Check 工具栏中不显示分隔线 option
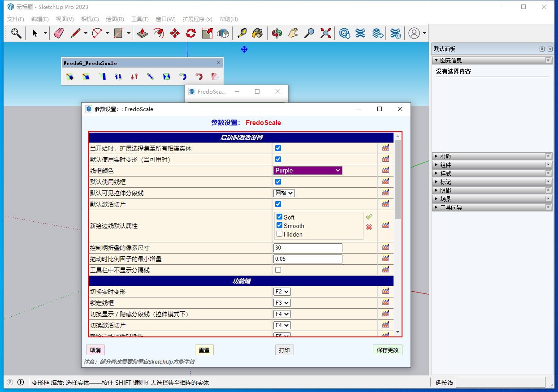 [278, 270]
